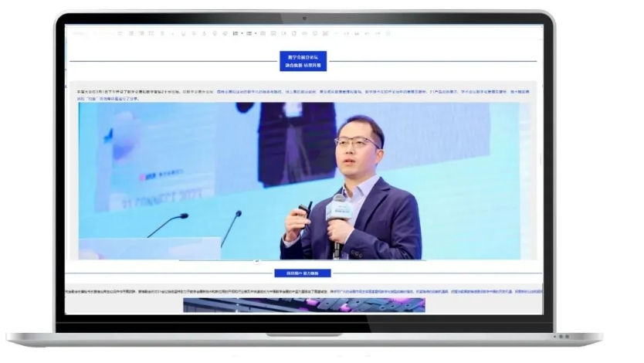644x363 pixels.
Task: Toggle underline formatting in the editor toolbar
Action: pos(184,33)
